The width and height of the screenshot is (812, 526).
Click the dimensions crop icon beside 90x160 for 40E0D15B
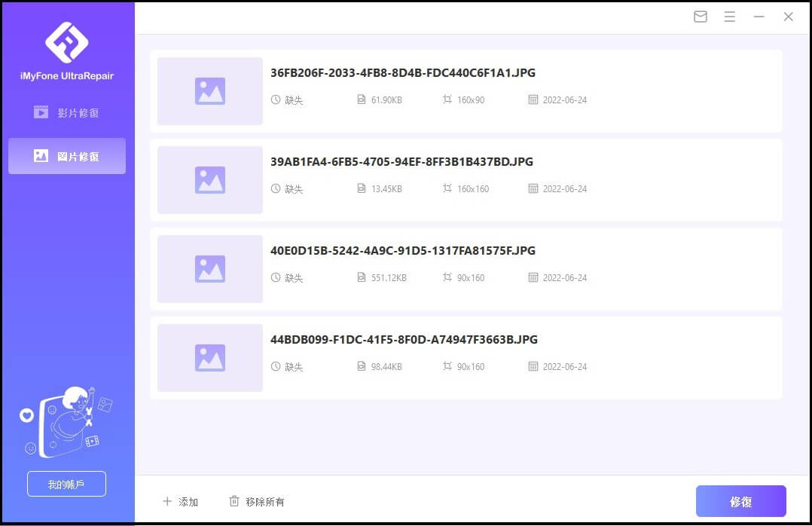[447, 277]
